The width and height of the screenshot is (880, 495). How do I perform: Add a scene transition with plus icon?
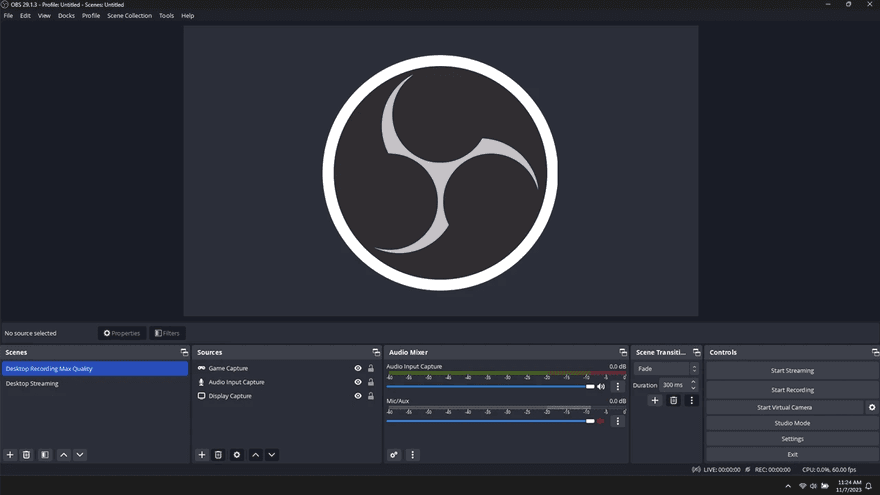pos(655,400)
